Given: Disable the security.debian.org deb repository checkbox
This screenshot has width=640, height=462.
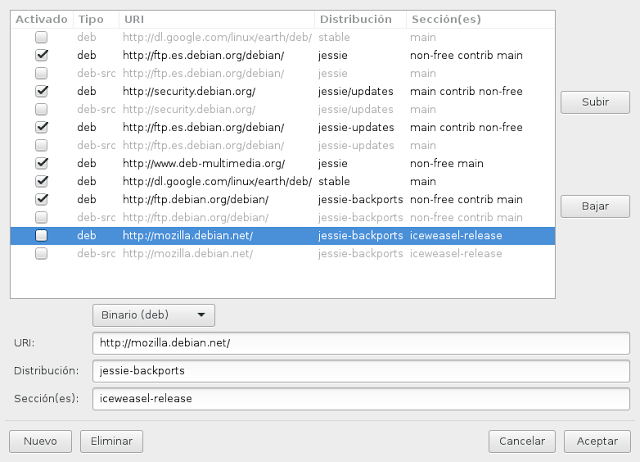Looking at the screenshot, I should [41, 92].
